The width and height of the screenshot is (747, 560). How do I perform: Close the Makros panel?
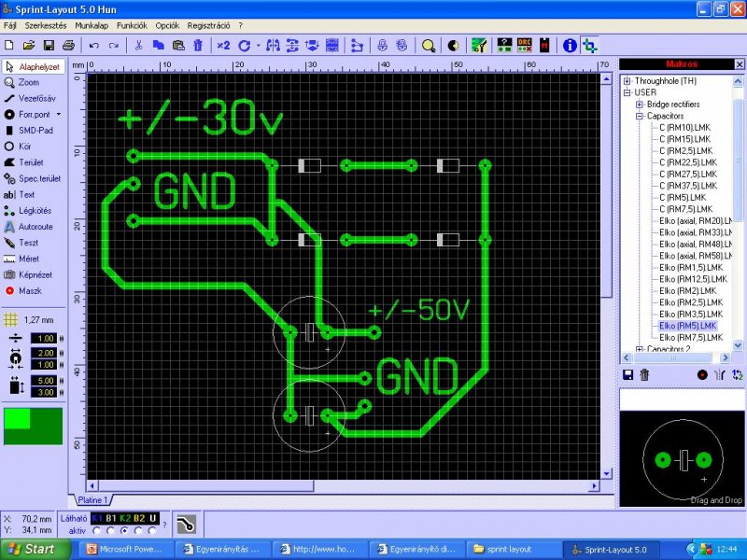click(740, 63)
